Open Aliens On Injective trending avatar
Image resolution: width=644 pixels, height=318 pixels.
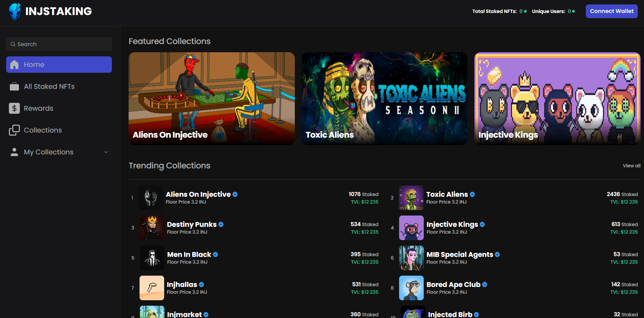pos(151,198)
